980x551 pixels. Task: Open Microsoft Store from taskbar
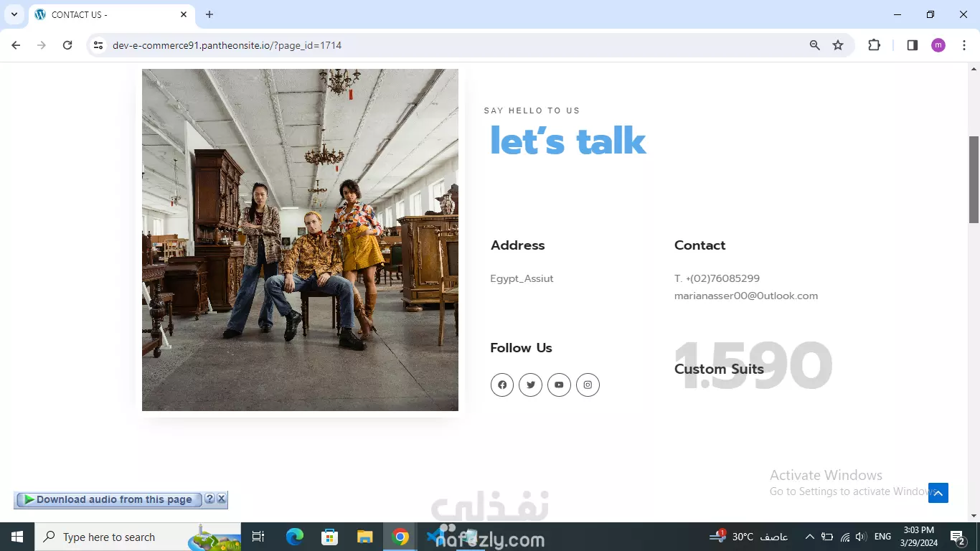point(329,537)
